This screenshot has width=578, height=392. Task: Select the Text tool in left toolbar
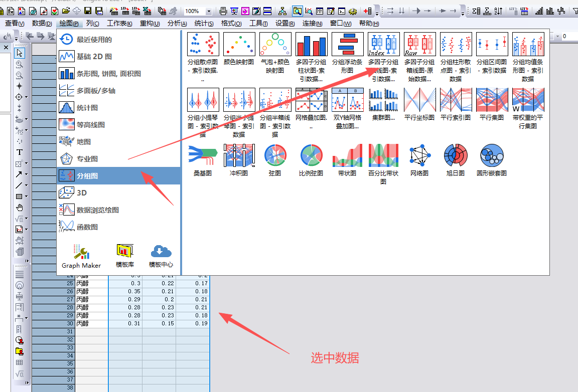[x=20, y=152]
